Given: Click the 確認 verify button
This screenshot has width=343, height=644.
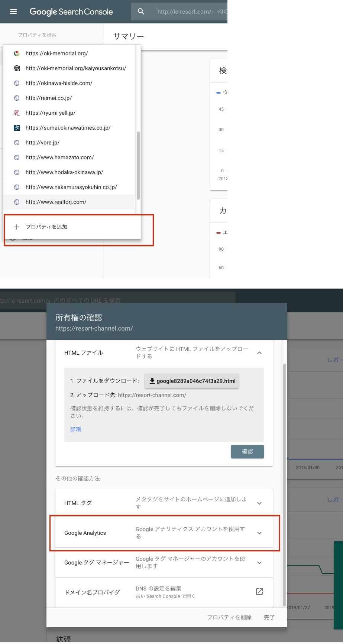Looking at the screenshot, I should 247,452.
